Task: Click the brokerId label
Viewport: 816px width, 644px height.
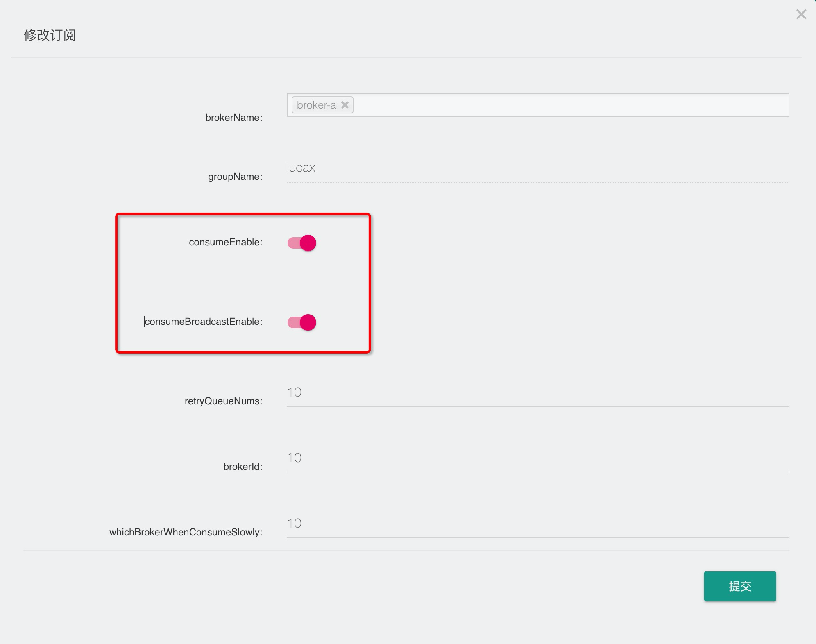Action: pos(243,467)
